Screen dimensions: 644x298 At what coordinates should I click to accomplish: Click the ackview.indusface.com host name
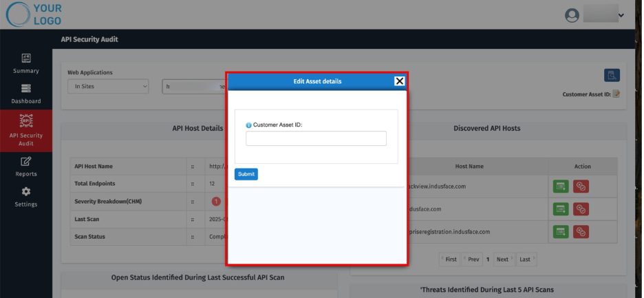(x=436, y=187)
